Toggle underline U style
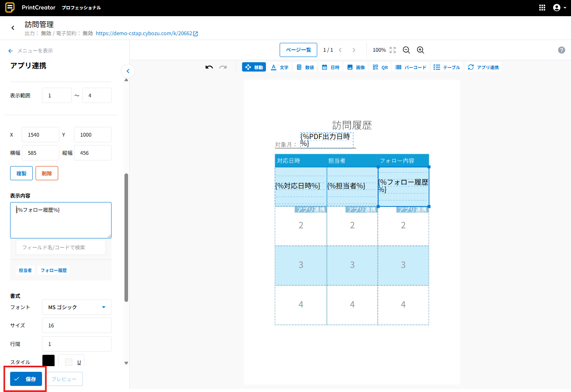571x392 pixels. (79, 362)
